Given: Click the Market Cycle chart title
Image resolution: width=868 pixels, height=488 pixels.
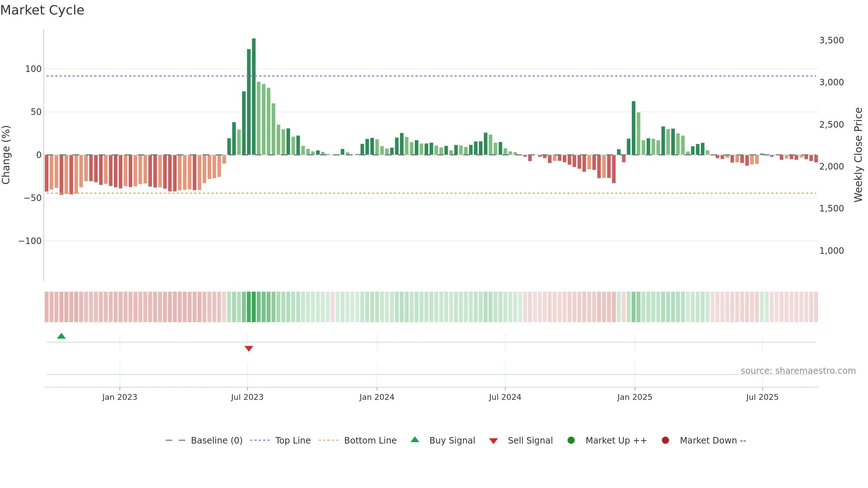Looking at the screenshot, I should point(42,10).
